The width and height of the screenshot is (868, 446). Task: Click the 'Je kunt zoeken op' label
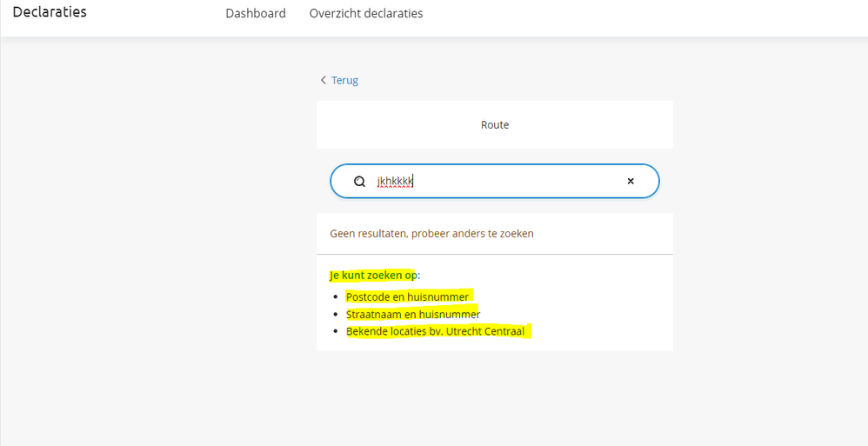point(372,275)
